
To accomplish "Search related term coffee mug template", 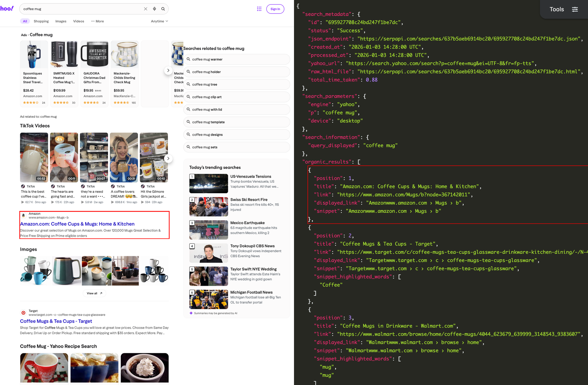I will tap(237, 122).
